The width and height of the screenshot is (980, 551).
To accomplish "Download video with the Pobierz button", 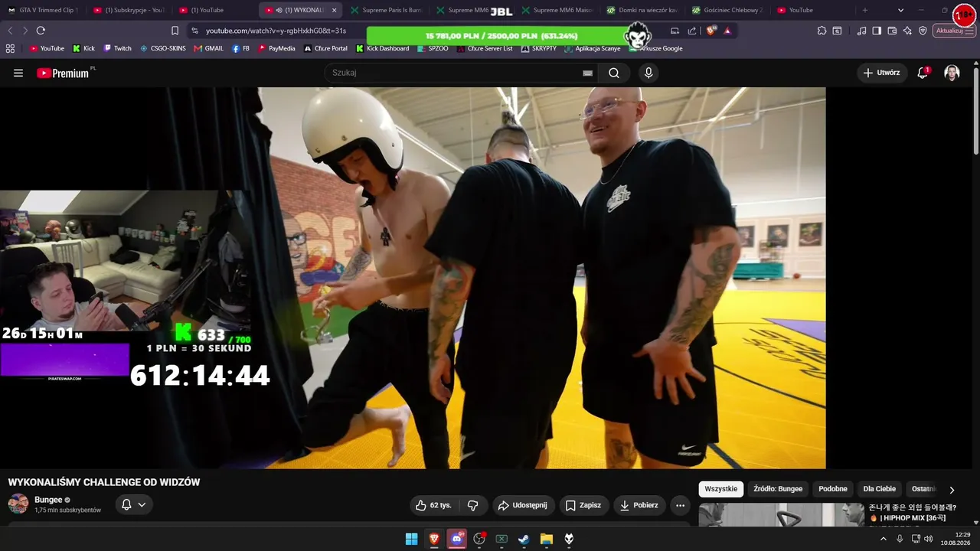I will point(639,505).
